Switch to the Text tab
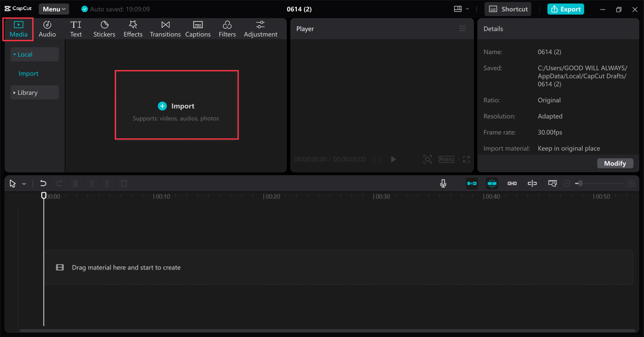Image resolution: width=644 pixels, height=337 pixels. click(x=76, y=29)
